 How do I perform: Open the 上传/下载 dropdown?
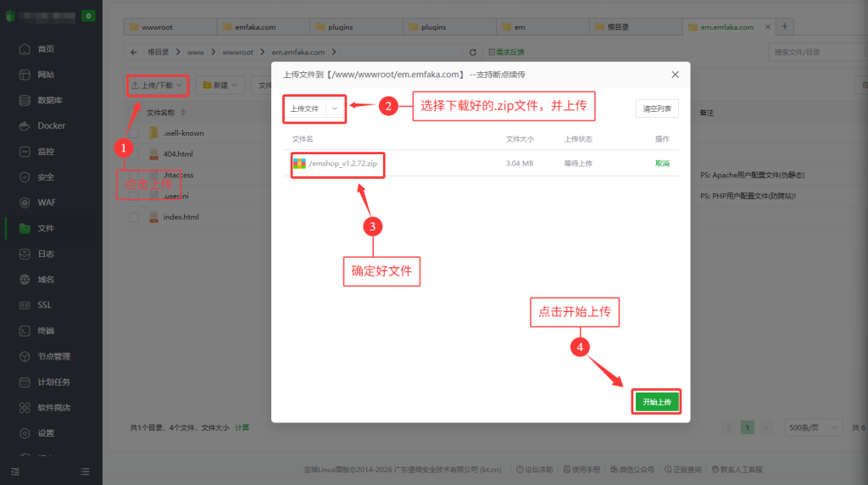tap(157, 86)
